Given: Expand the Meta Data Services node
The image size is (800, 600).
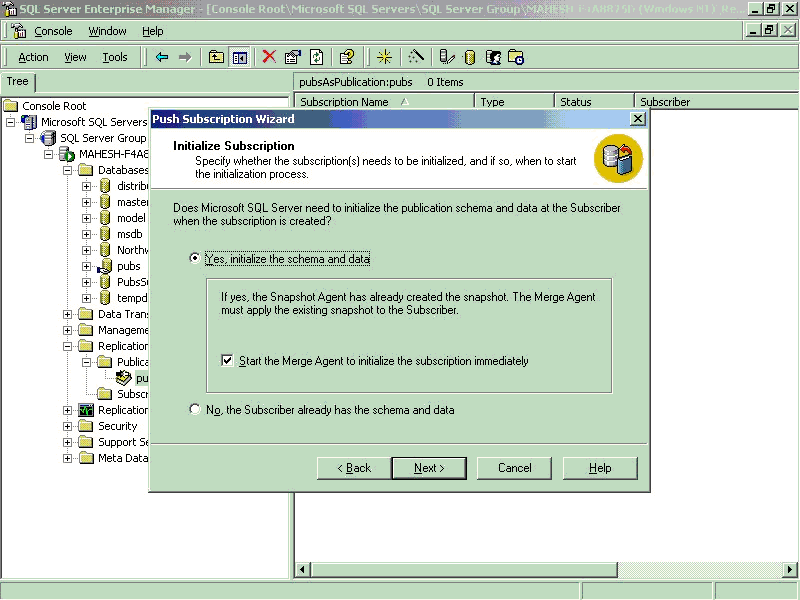Looking at the screenshot, I should click(67, 458).
